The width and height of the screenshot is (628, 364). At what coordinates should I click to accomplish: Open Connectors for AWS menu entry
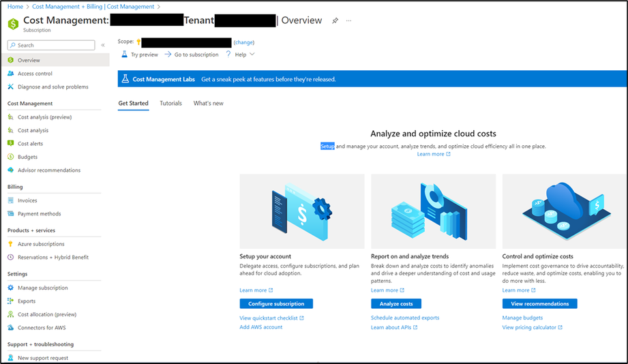tap(42, 328)
